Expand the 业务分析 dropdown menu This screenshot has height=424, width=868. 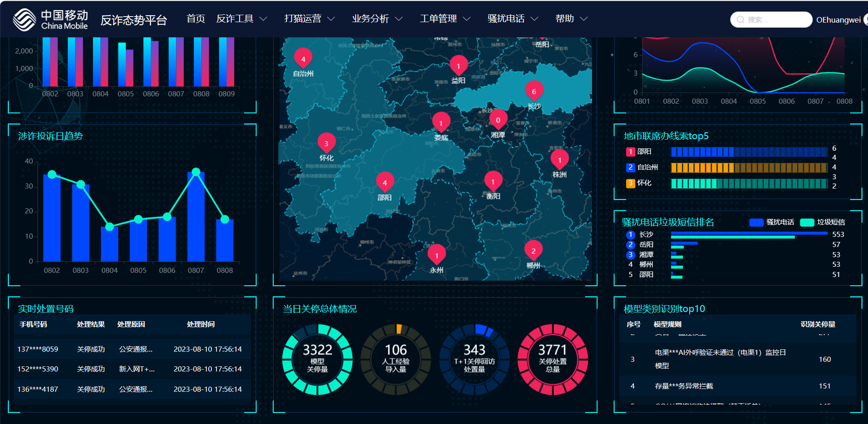(377, 18)
